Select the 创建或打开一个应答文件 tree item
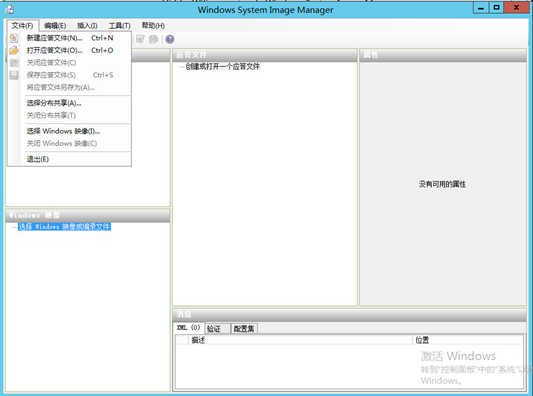The width and height of the screenshot is (533, 396). click(222, 67)
